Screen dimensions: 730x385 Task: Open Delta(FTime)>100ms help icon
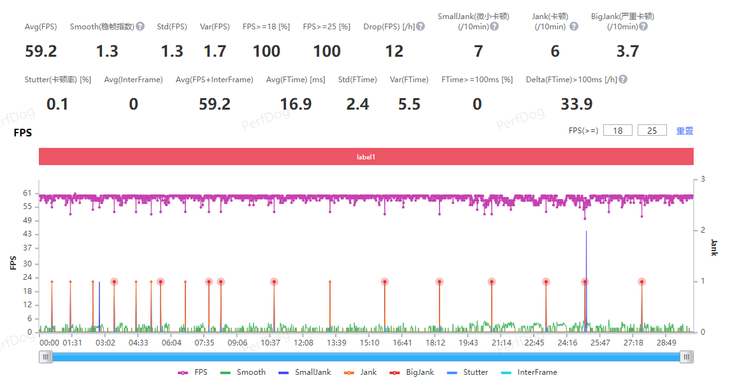point(623,79)
